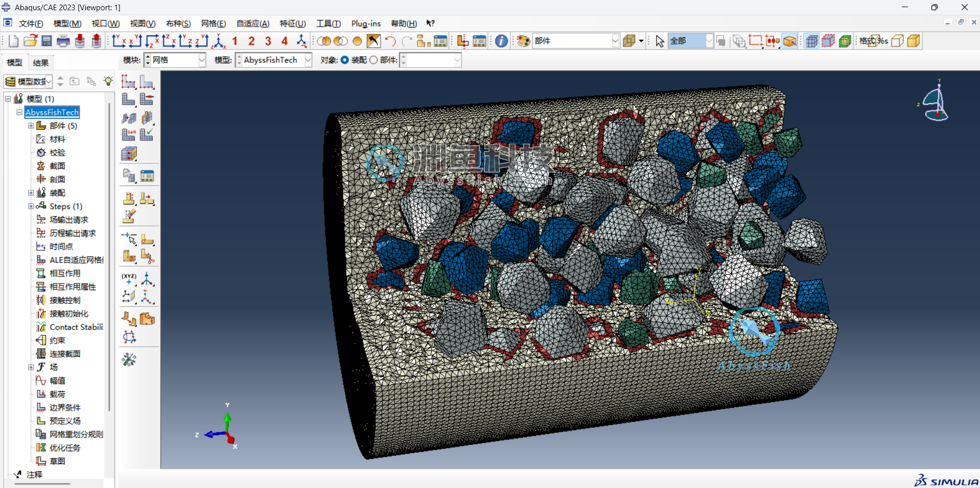The height and width of the screenshot is (488, 980).
Task: Open the color code 部件 dropdown
Action: (x=615, y=41)
